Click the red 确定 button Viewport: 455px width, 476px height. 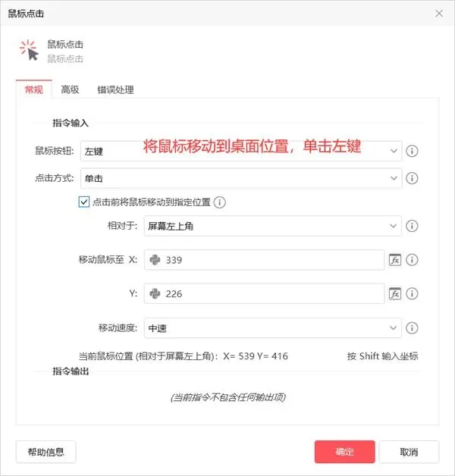pos(344,452)
